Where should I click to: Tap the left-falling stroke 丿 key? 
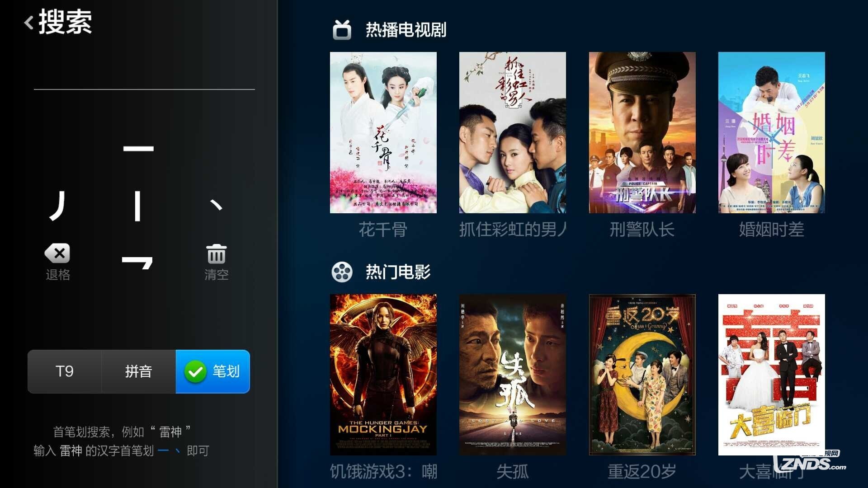point(58,206)
